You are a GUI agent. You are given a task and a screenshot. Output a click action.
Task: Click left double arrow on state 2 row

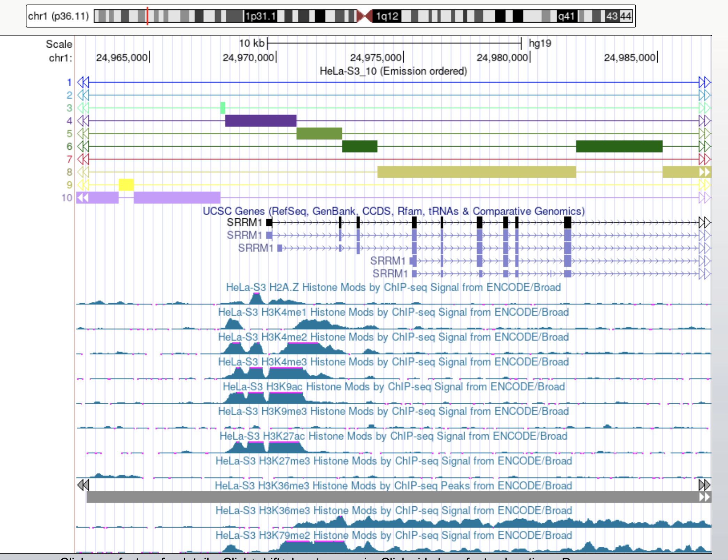(83, 95)
